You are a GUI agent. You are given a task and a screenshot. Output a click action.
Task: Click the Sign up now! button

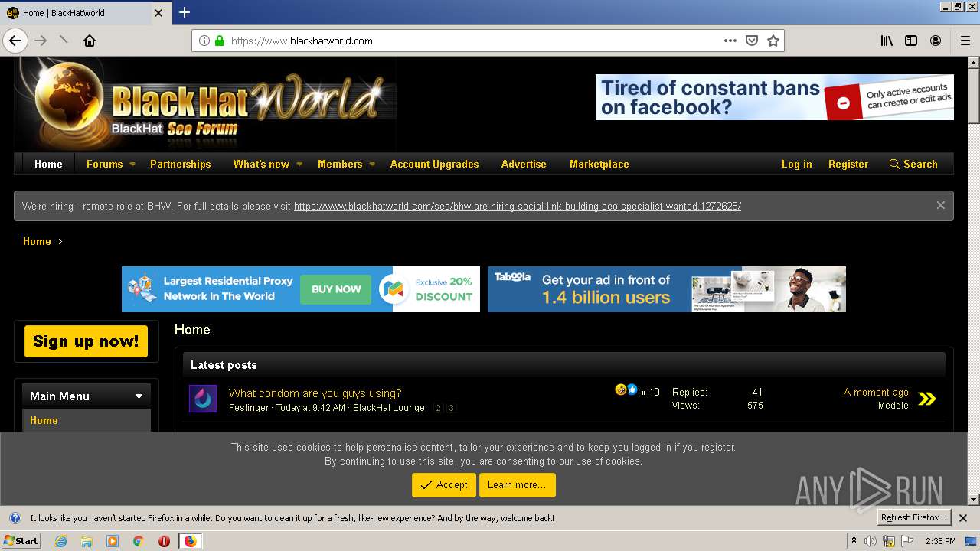86,341
